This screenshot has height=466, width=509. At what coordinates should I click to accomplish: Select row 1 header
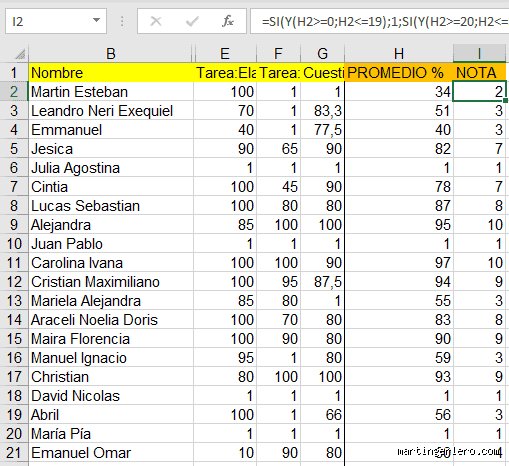(14, 73)
